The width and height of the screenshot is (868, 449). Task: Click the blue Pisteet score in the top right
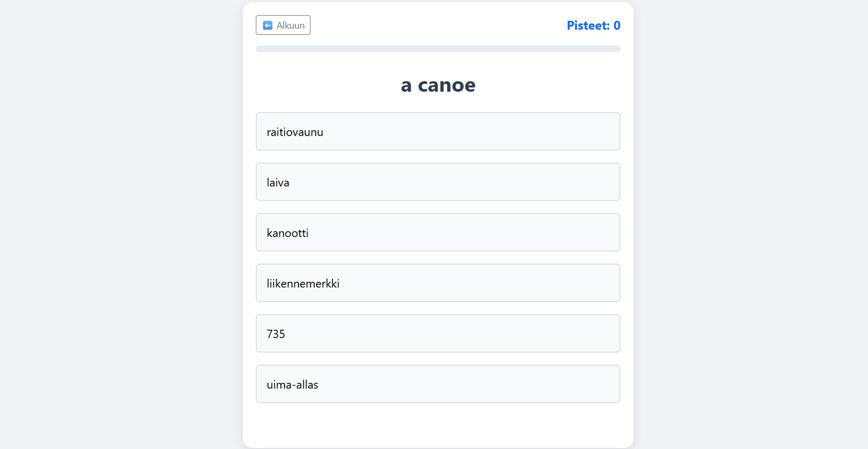593,24
